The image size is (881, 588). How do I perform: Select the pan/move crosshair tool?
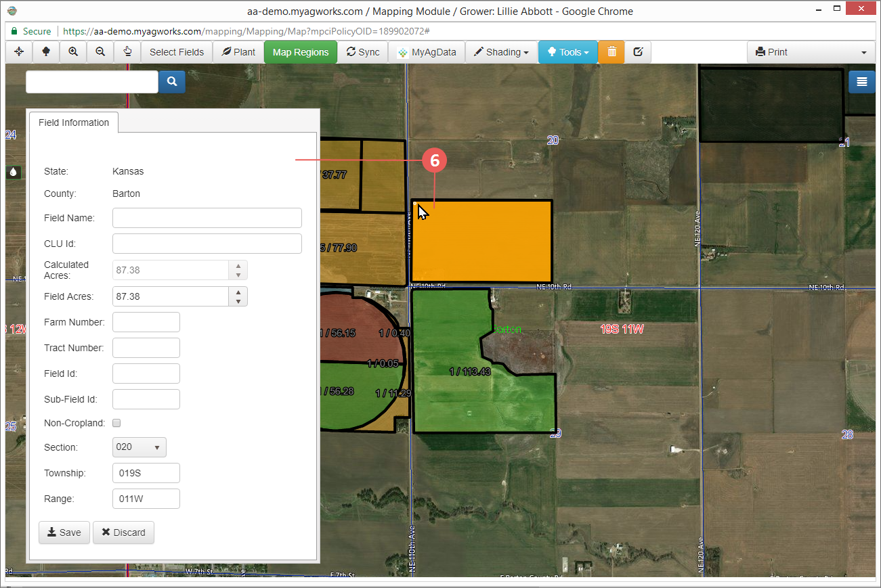point(19,52)
